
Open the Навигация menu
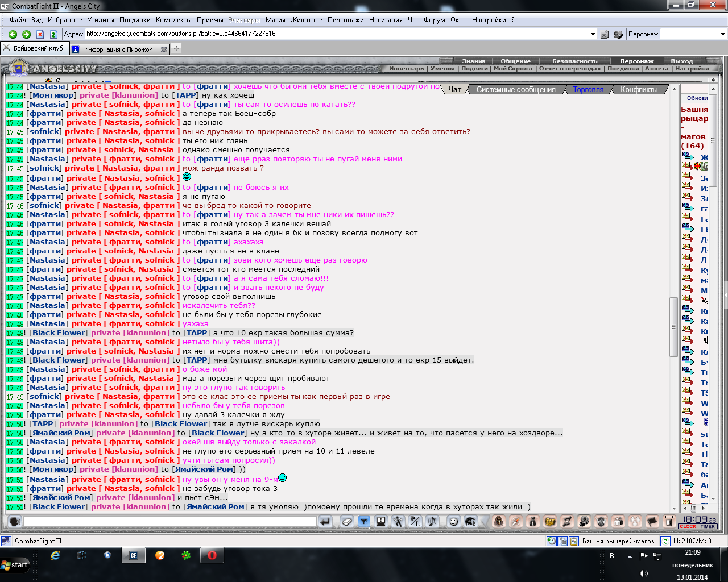386,20
